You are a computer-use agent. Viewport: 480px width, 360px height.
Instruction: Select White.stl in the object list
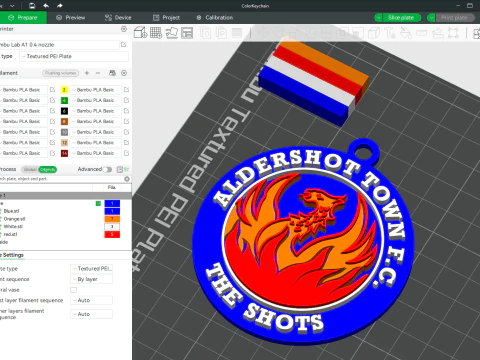(13, 227)
